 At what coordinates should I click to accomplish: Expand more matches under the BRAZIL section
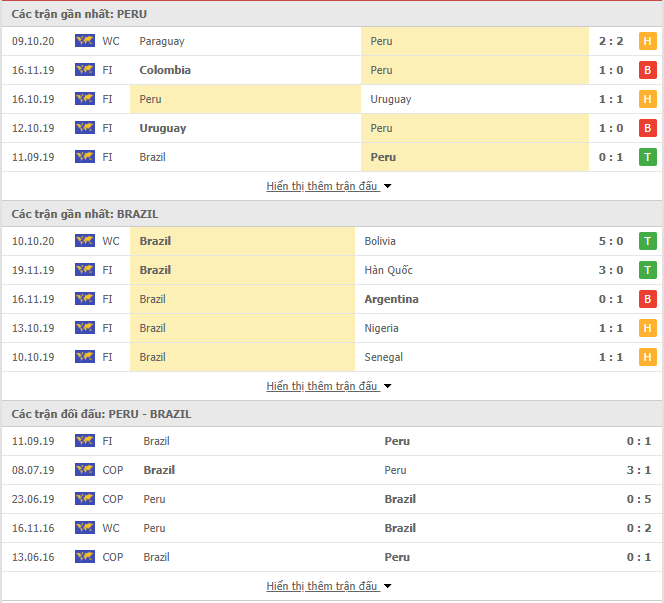click(329, 386)
